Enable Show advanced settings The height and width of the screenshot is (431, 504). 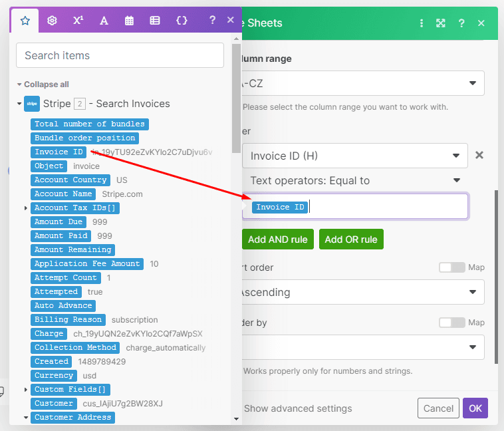coord(297,408)
